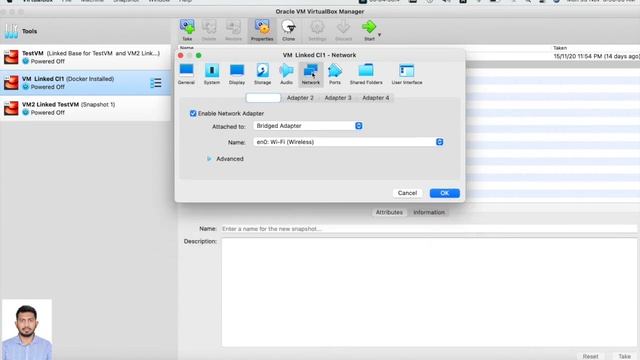Click the snapshot taken date 15/11/20 cell
Image resolution: width=640 pixels, height=360 pixels.
point(596,56)
